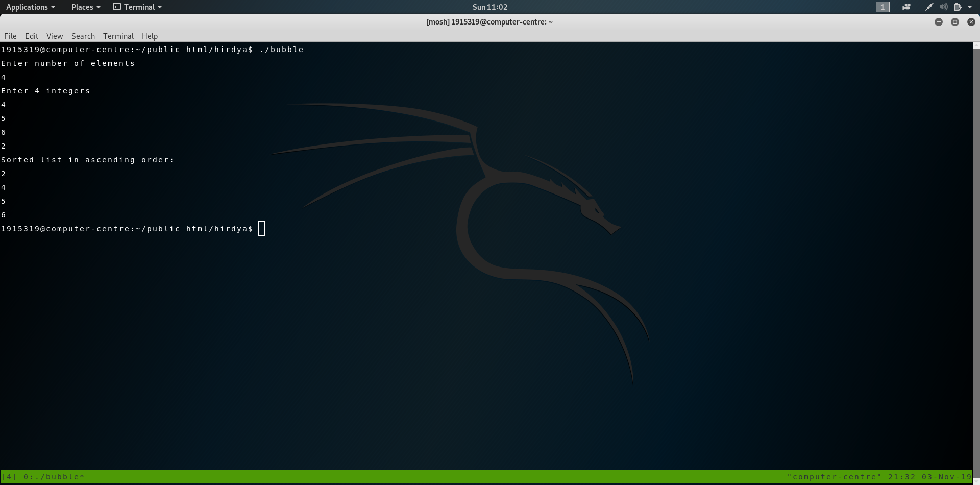Click the './bubble' command text on the first line
The image size is (980, 485).
[x=282, y=50]
